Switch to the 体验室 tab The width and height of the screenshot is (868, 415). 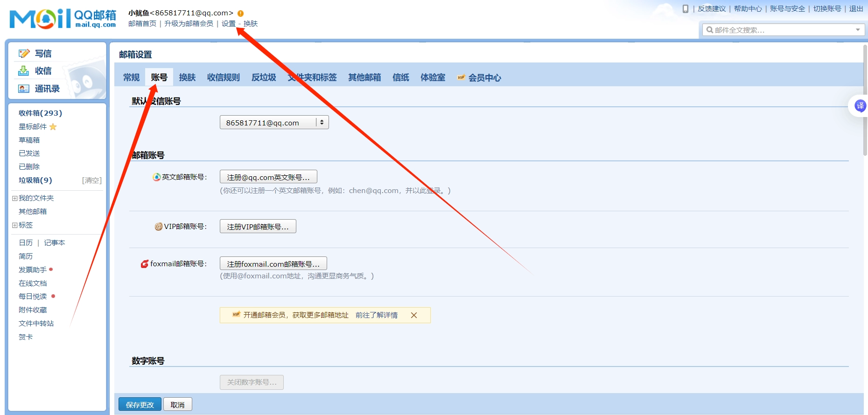click(x=433, y=77)
